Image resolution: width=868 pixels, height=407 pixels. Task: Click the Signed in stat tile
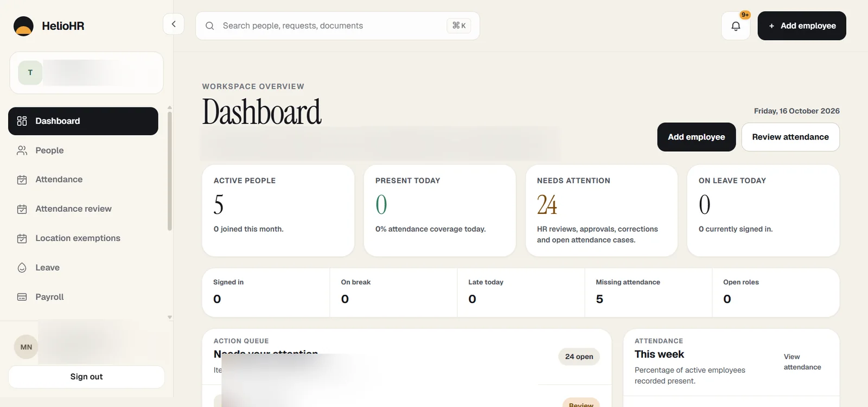pyautogui.click(x=266, y=292)
